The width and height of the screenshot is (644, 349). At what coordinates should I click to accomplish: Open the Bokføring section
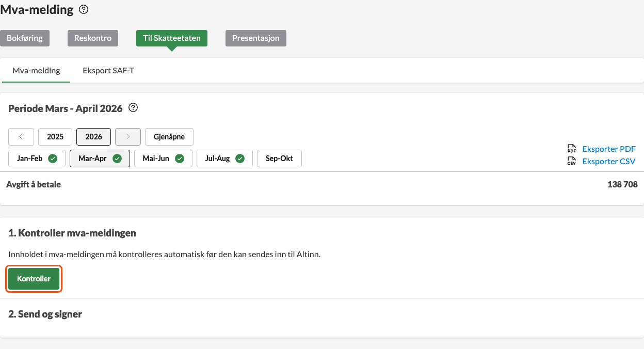coord(25,38)
